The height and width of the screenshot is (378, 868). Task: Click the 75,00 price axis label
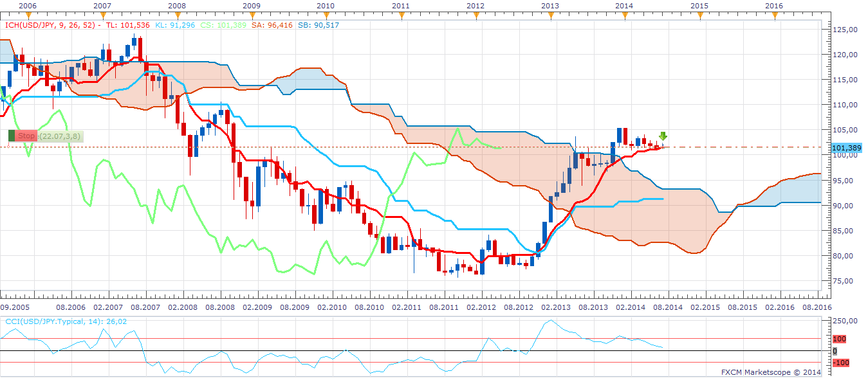tap(845, 281)
